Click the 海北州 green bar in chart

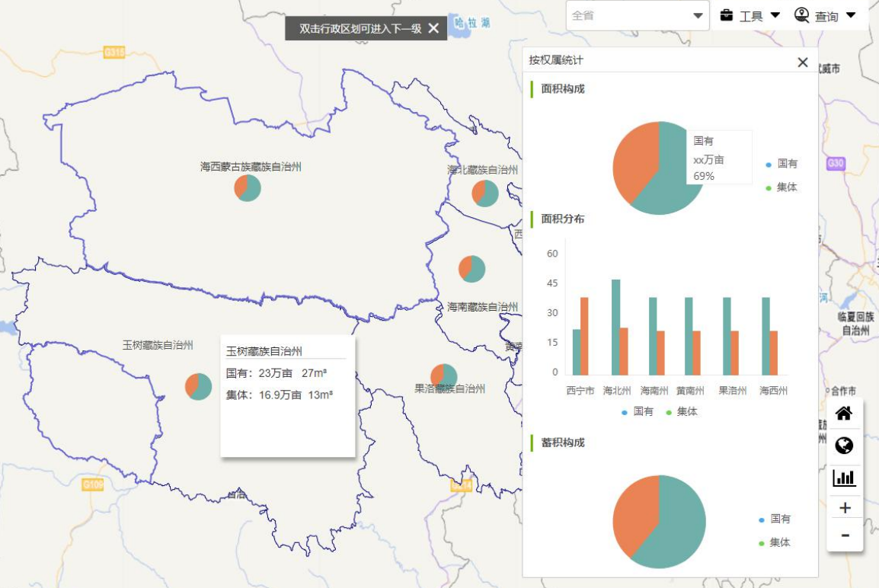(x=615, y=328)
